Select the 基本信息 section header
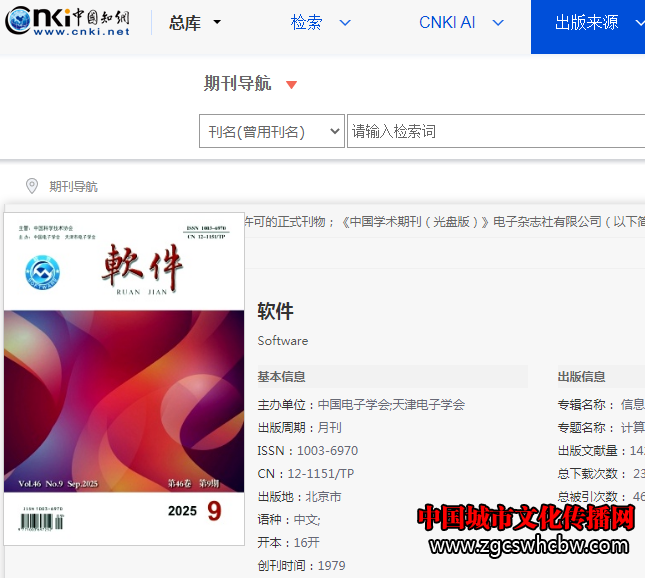The image size is (645, 578). click(282, 377)
